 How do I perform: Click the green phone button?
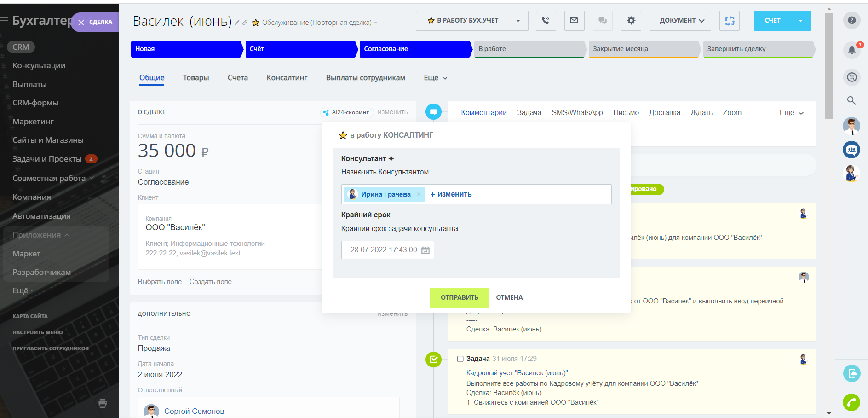click(851, 402)
